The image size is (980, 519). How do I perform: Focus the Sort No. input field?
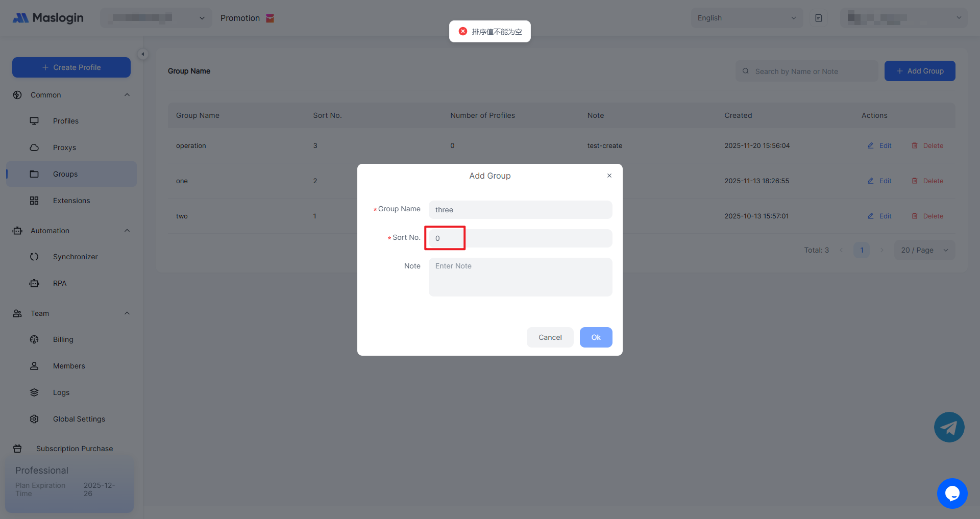[x=520, y=238]
